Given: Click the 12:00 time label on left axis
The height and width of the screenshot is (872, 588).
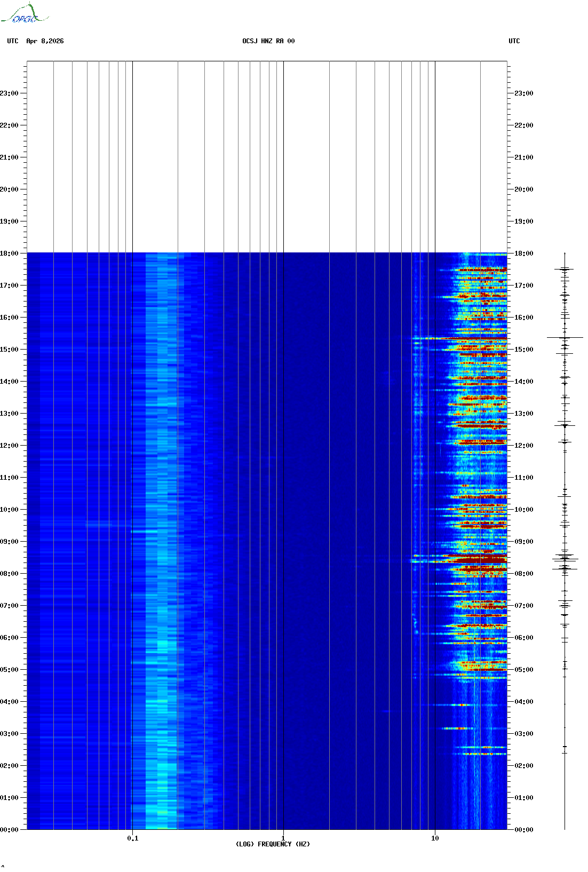Looking at the screenshot, I should point(10,446).
